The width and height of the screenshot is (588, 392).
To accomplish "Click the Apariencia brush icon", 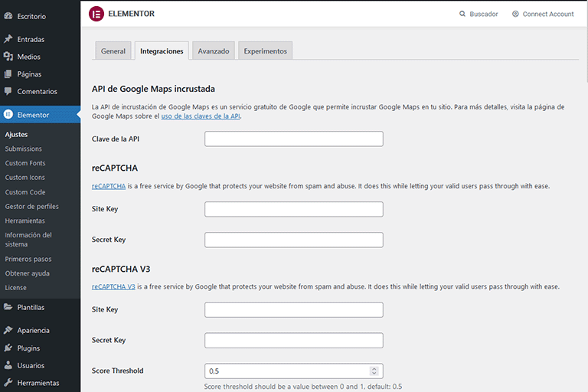I will (8, 330).
